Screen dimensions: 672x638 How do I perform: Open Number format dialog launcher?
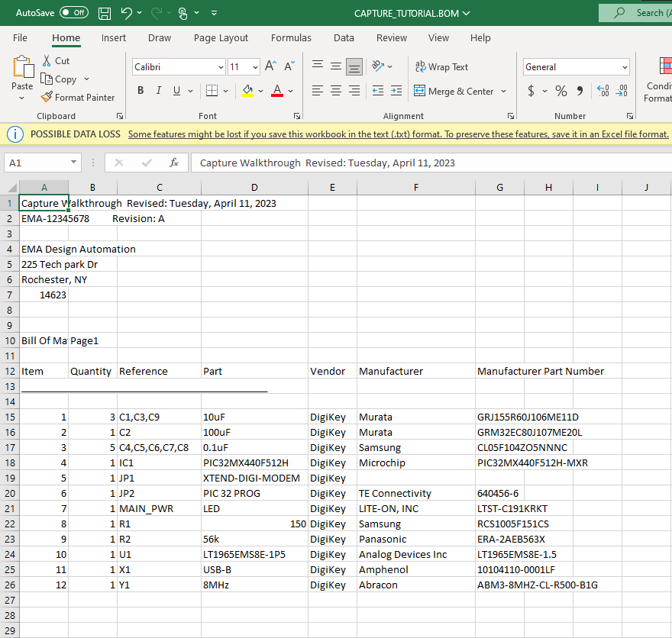click(629, 116)
